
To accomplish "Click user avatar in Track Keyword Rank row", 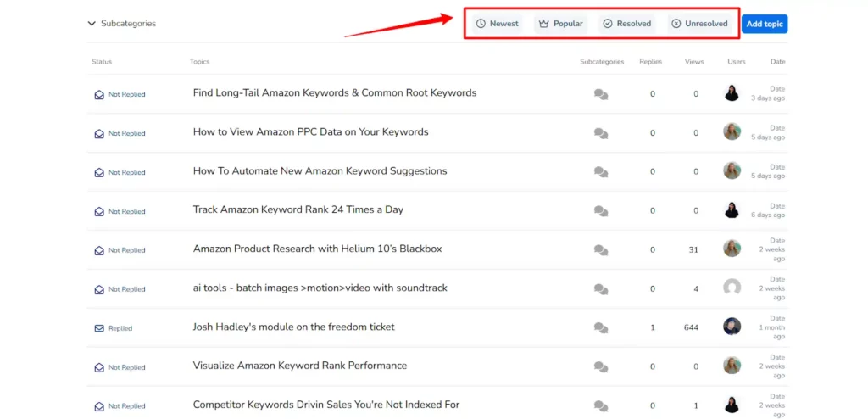I will pos(732,209).
